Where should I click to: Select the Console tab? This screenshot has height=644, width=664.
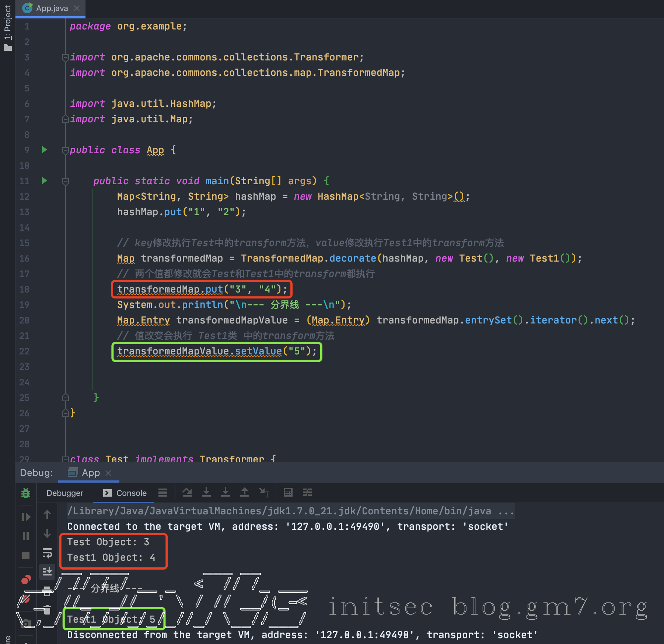(x=125, y=493)
